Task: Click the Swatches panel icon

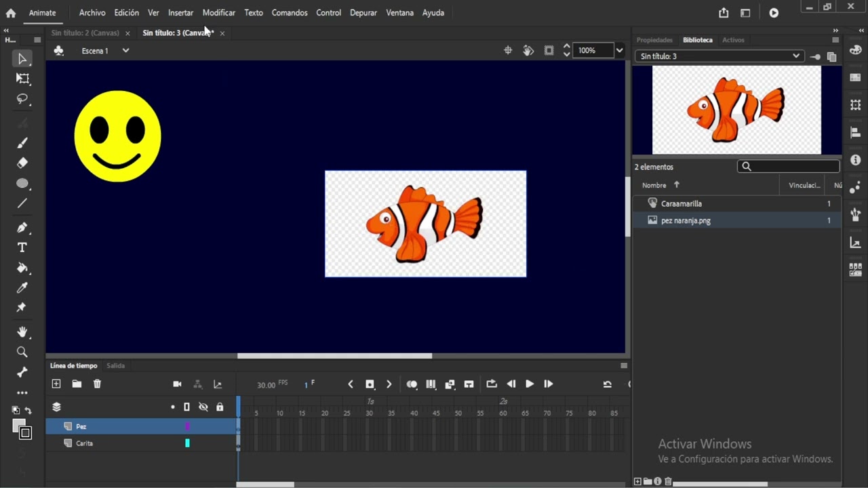Action: (x=855, y=77)
